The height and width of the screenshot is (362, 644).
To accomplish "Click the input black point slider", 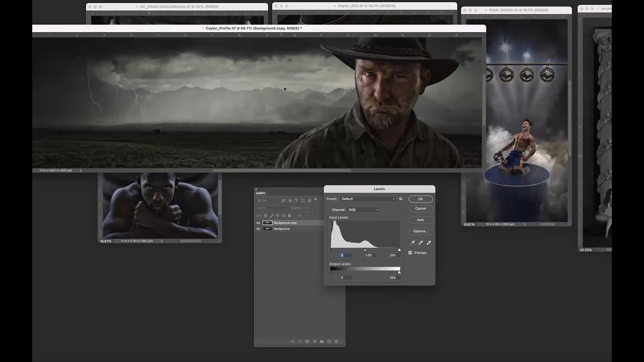I will (331, 250).
